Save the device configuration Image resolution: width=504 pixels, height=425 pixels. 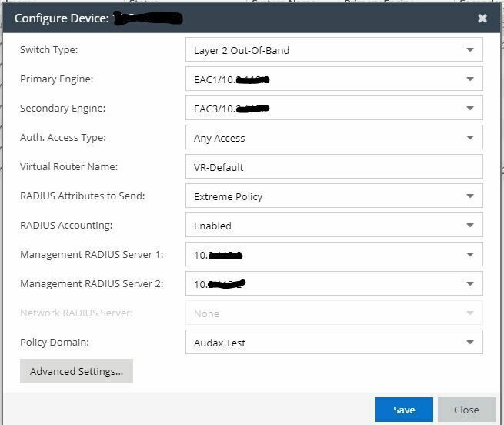pos(404,410)
